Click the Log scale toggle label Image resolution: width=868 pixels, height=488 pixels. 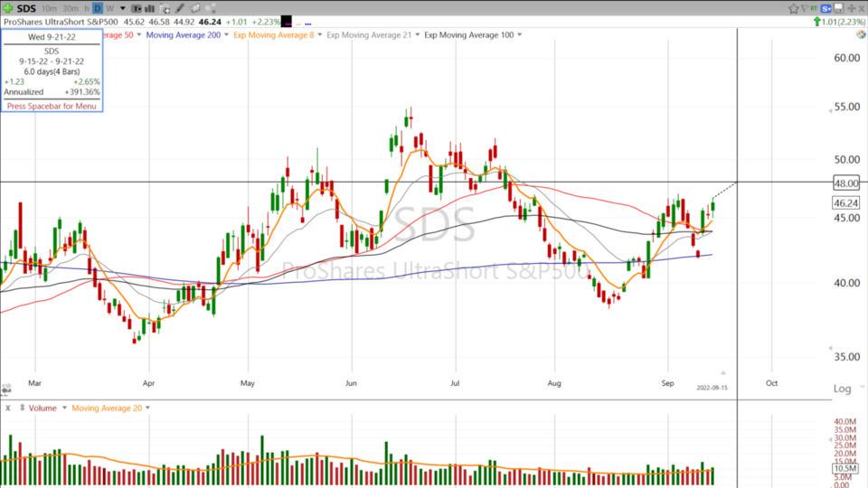[x=842, y=389]
